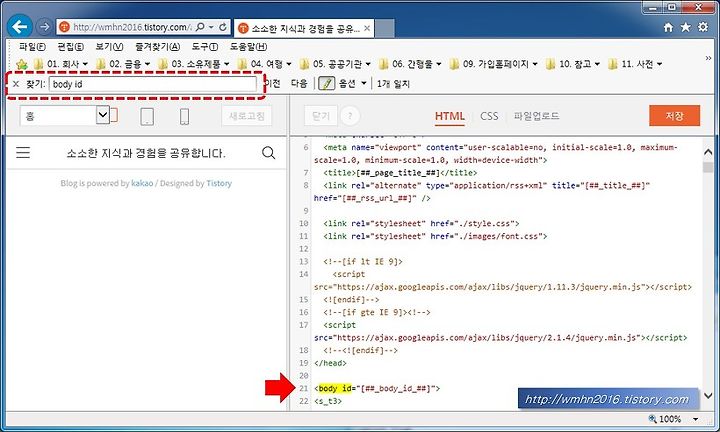Open the 보기(V) menu
720x432 pixels.
[109, 47]
